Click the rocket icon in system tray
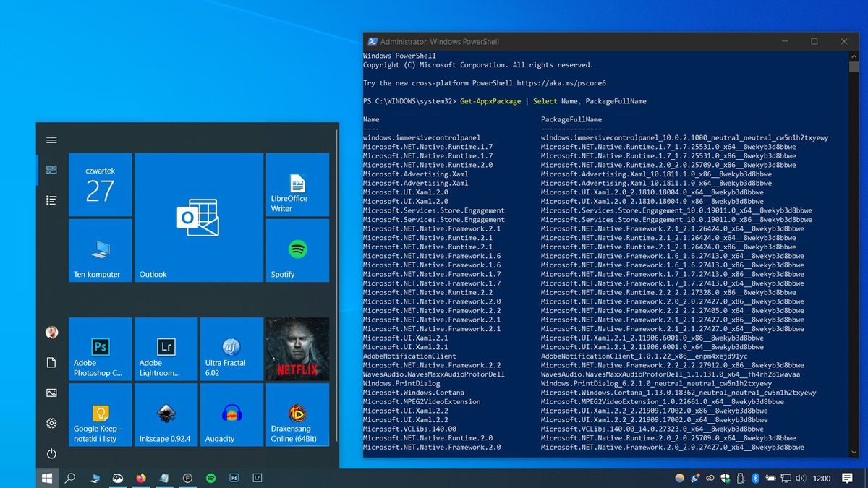The height and width of the screenshot is (488, 868). [x=695, y=478]
